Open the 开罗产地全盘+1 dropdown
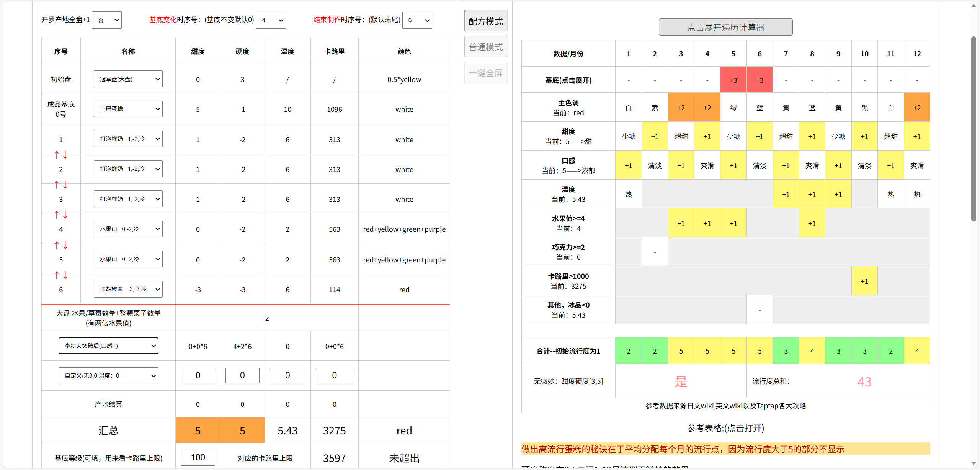The height and width of the screenshot is (470, 980). pos(107,20)
